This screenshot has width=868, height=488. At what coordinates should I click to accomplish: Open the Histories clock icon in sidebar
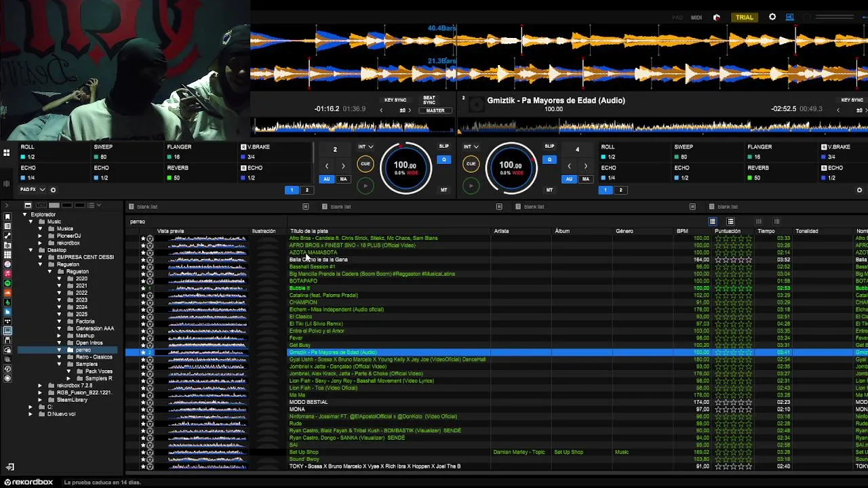point(7,369)
